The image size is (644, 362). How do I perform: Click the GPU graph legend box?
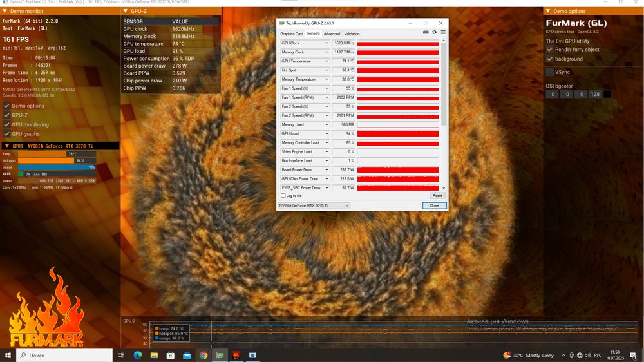tap(171, 333)
